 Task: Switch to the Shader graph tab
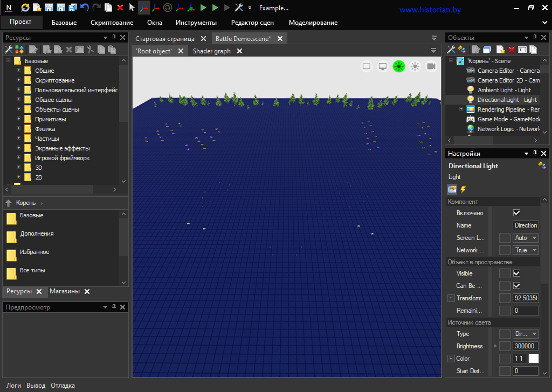pyautogui.click(x=211, y=51)
